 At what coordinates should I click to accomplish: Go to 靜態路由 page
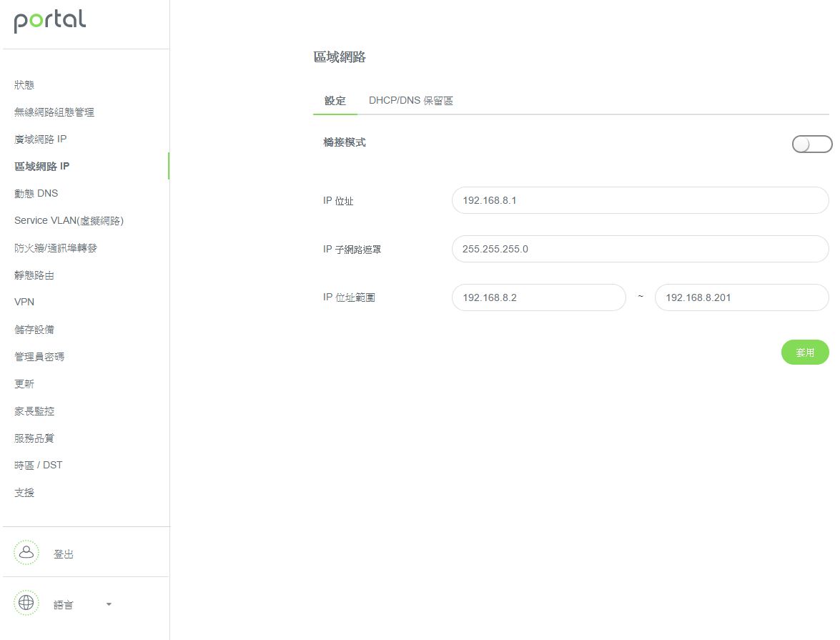click(x=34, y=275)
